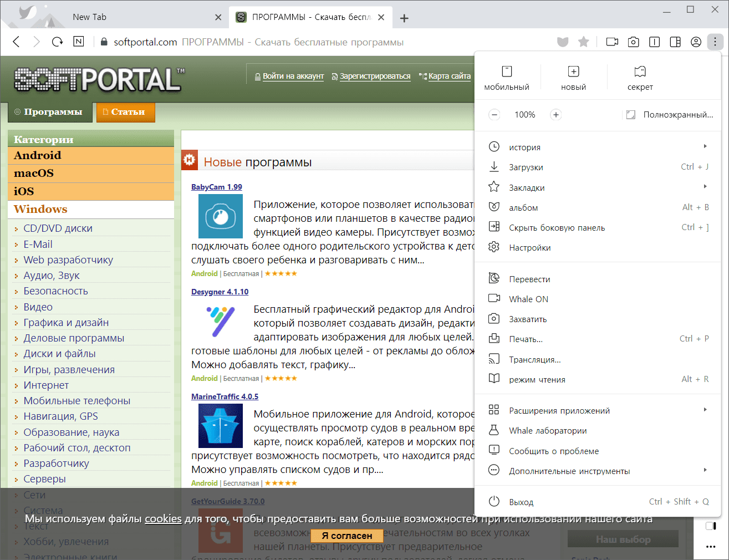The height and width of the screenshot is (560, 729).
Task: Click the forward navigation arrow
Action: coord(37,42)
